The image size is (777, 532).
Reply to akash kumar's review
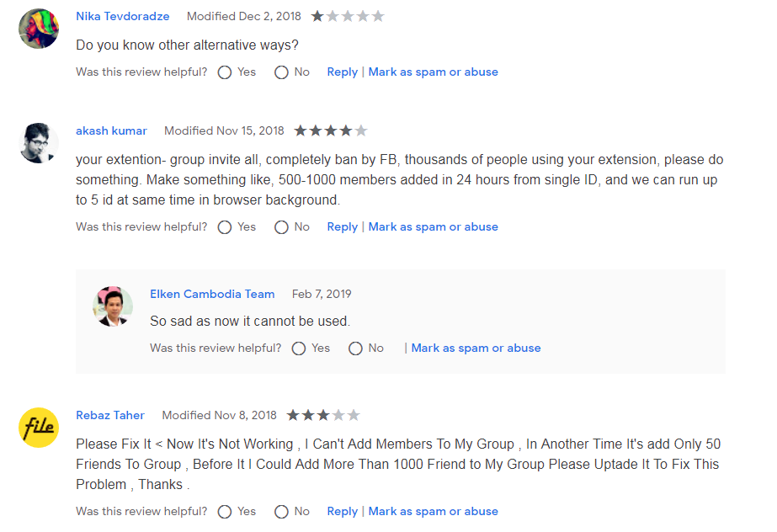click(x=342, y=227)
